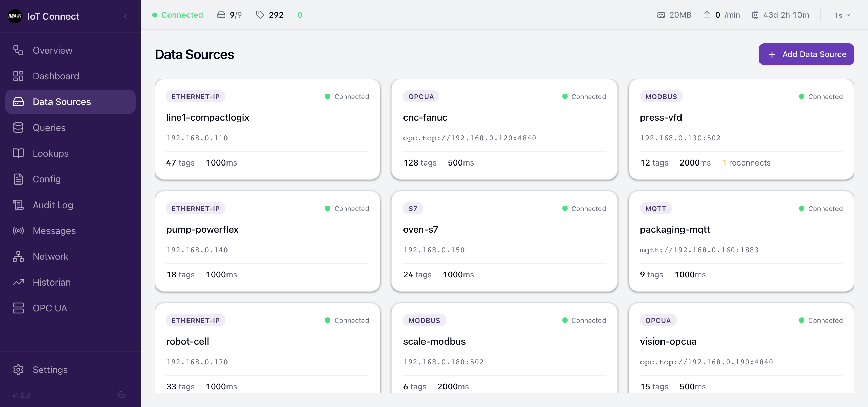The width and height of the screenshot is (868, 407).
Task: Click the tag icon beside 292
Action: (260, 15)
